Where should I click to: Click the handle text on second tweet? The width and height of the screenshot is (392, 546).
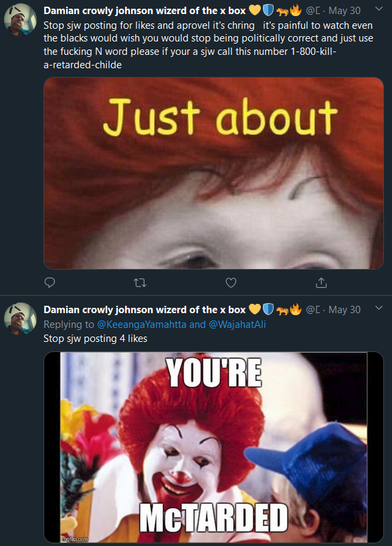(x=312, y=310)
